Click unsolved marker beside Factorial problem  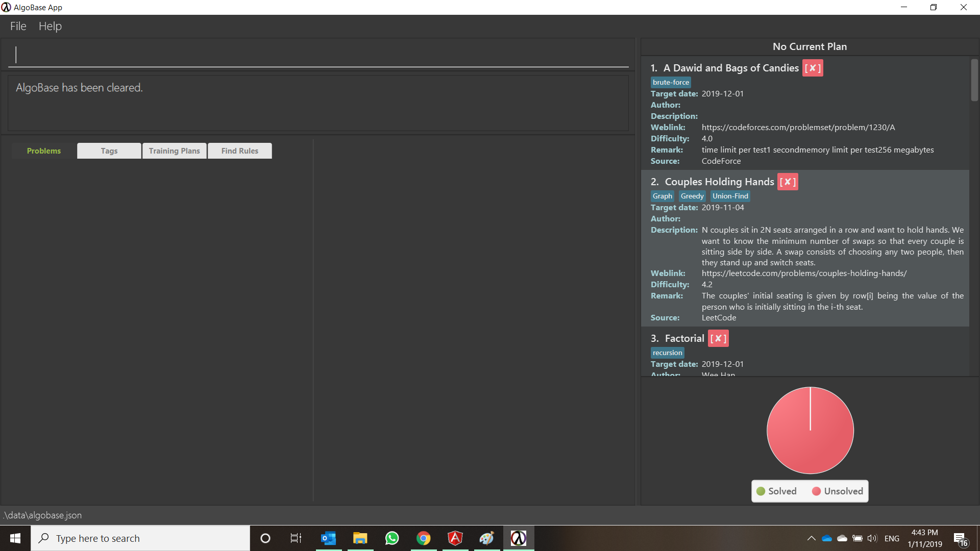[x=718, y=338]
